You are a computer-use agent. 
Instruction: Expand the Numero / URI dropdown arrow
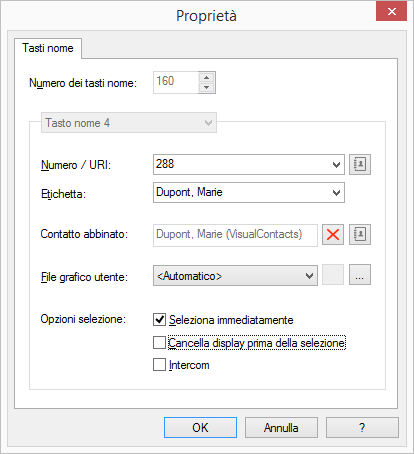pos(336,164)
